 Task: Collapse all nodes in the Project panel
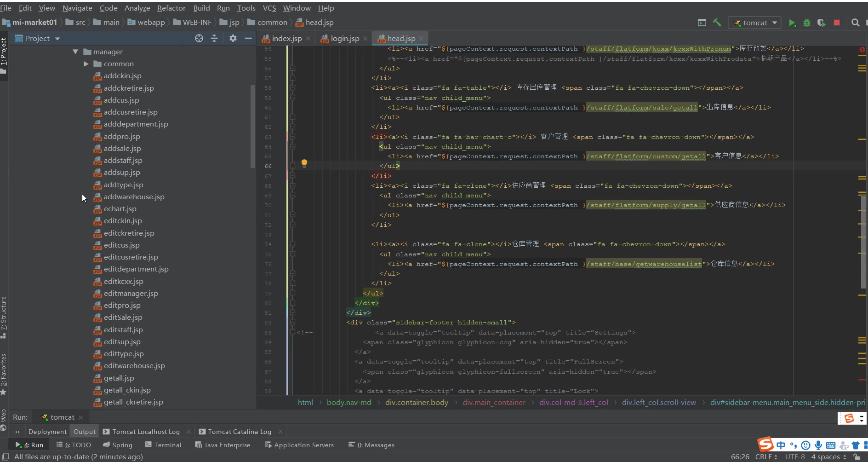click(x=214, y=38)
